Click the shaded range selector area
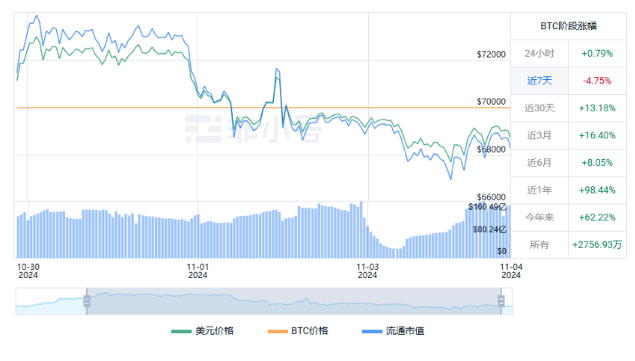Screen dimensions: 635x361 pos(294,301)
